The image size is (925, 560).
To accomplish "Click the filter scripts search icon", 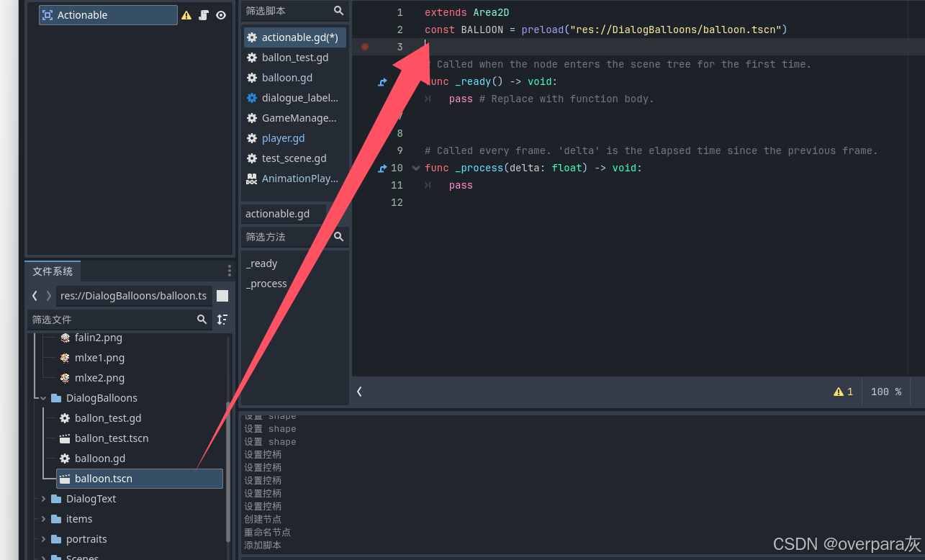I will point(338,11).
